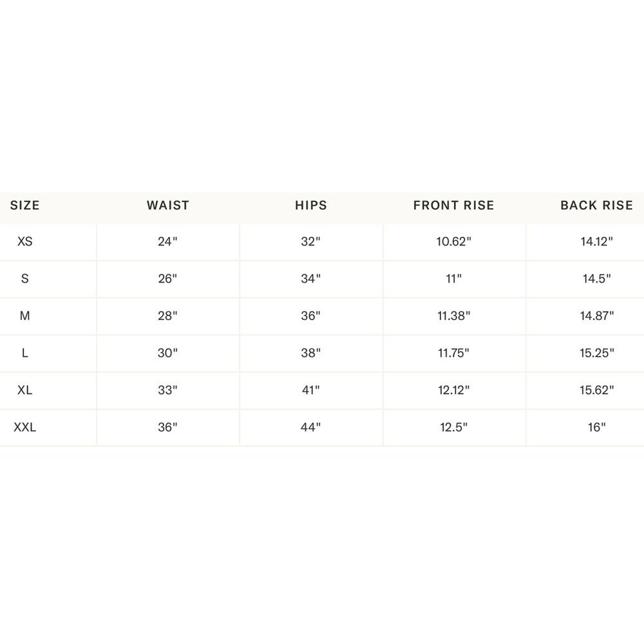The width and height of the screenshot is (644, 644).
Task: Select the L size row label
Action: pos(24,353)
